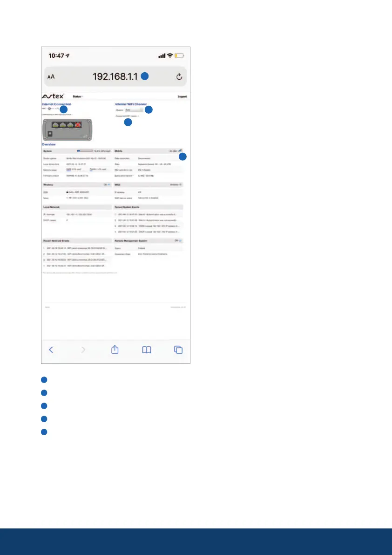Click the Flash memory usage value
Image resolution: width=392 pixels, height=555 pixels.
98,170
